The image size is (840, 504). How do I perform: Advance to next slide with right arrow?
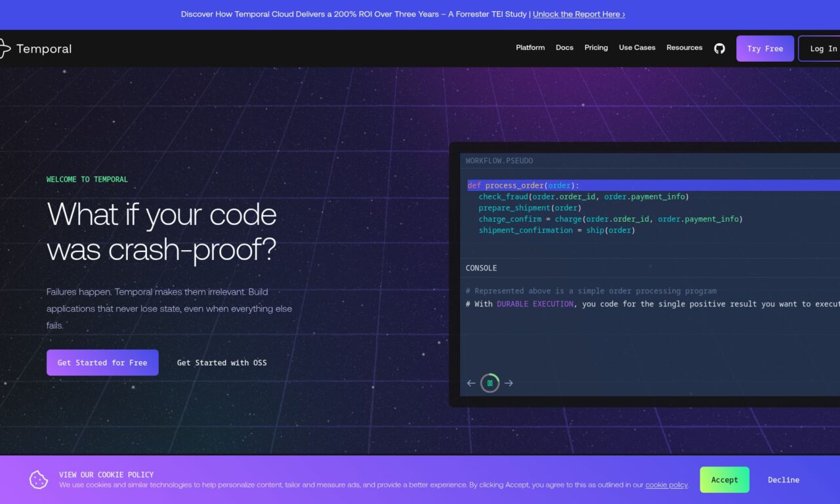click(509, 383)
